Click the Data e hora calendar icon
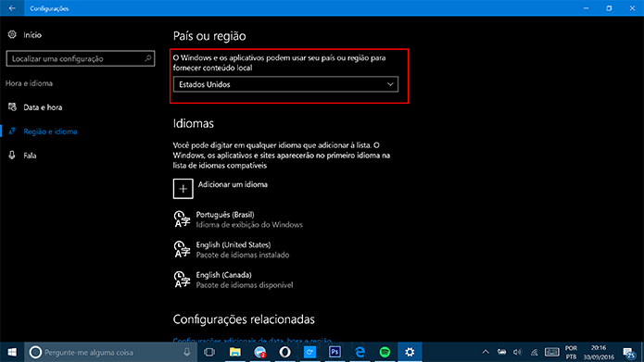644x362 pixels. pos(12,107)
